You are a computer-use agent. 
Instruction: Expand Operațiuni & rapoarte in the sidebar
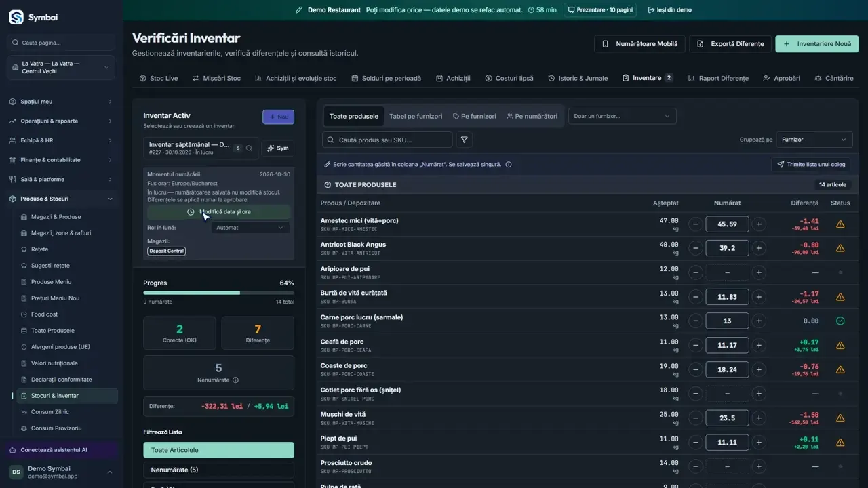click(61, 121)
